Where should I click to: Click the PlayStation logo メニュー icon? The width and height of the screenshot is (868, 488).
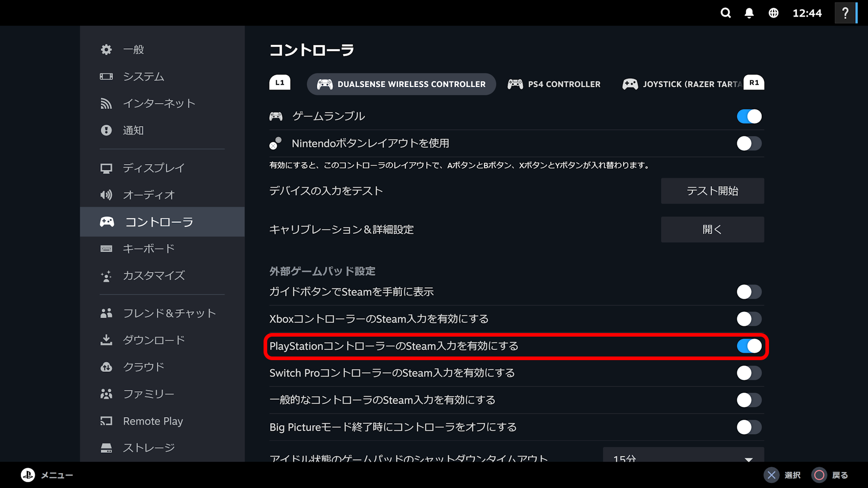28,475
